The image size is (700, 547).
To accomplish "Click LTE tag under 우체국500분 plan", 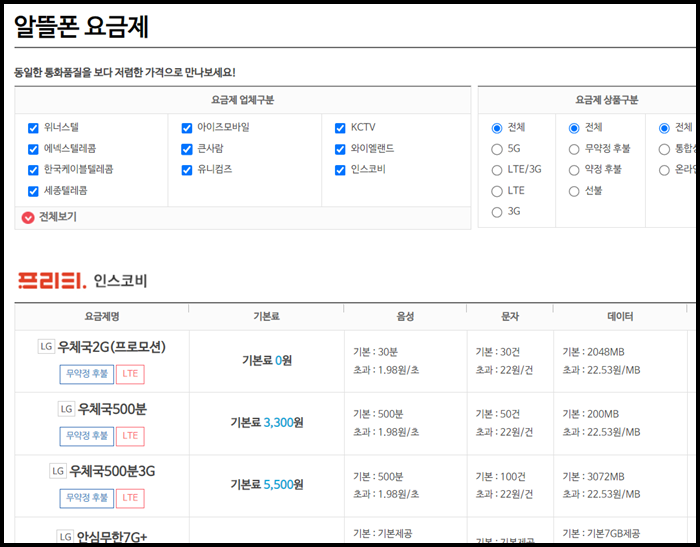I will click(x=130, y=436).
